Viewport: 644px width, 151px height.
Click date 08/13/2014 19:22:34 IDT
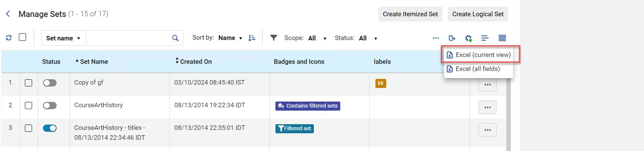[x=209, y=105]
